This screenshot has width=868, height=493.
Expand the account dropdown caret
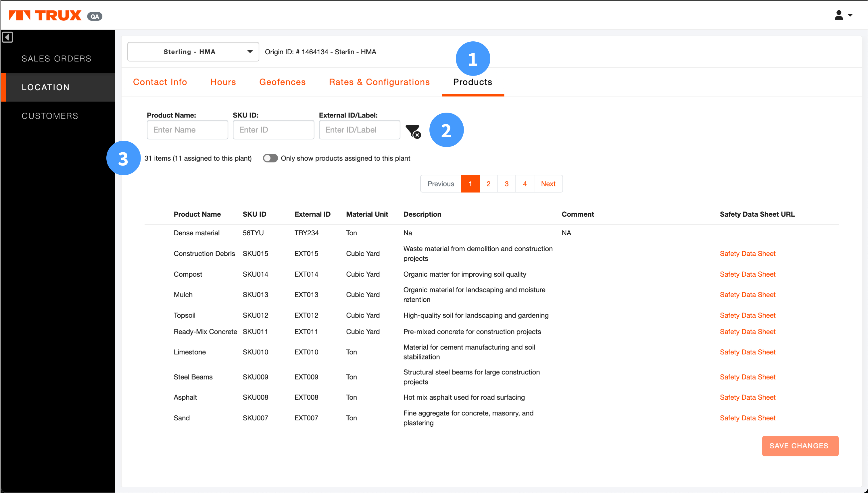click(x=850, y=15)
